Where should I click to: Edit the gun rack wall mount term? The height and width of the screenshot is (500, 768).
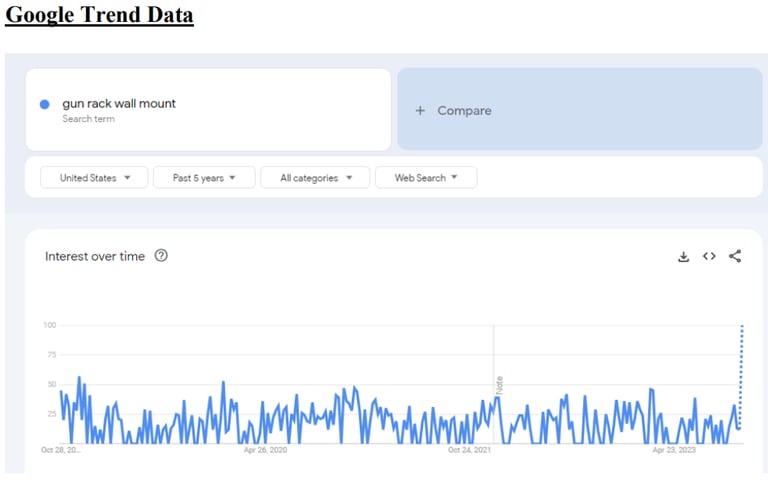(x=119, y=104)
